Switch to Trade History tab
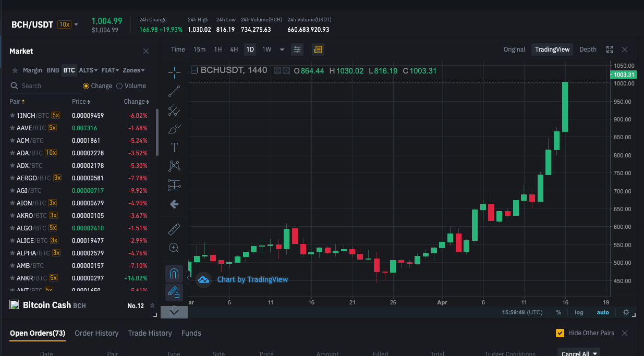The height and width of the screenshot is (356, 644). (150, 333)
